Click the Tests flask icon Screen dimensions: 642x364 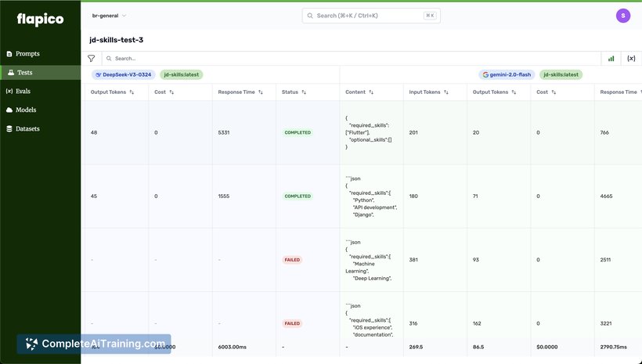click(x=11, y=73)
